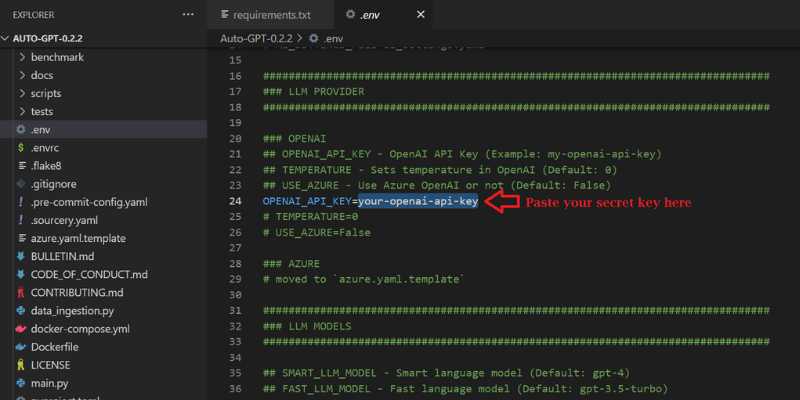Click the .env breadcrumb segment
Screen dimensions: 800x400
tap(333, 38)
